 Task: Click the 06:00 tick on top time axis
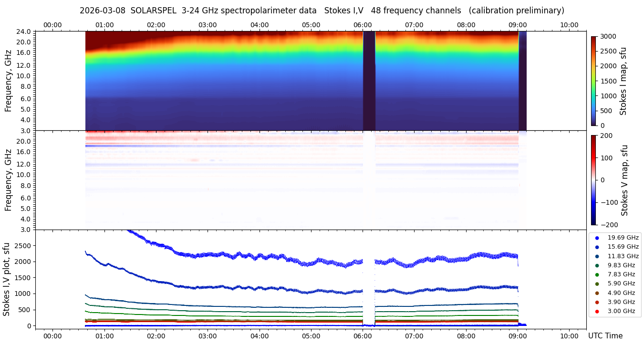(x=363, y=25)
